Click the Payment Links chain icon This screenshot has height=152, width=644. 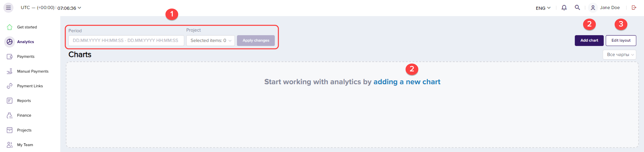click(10, 86)
